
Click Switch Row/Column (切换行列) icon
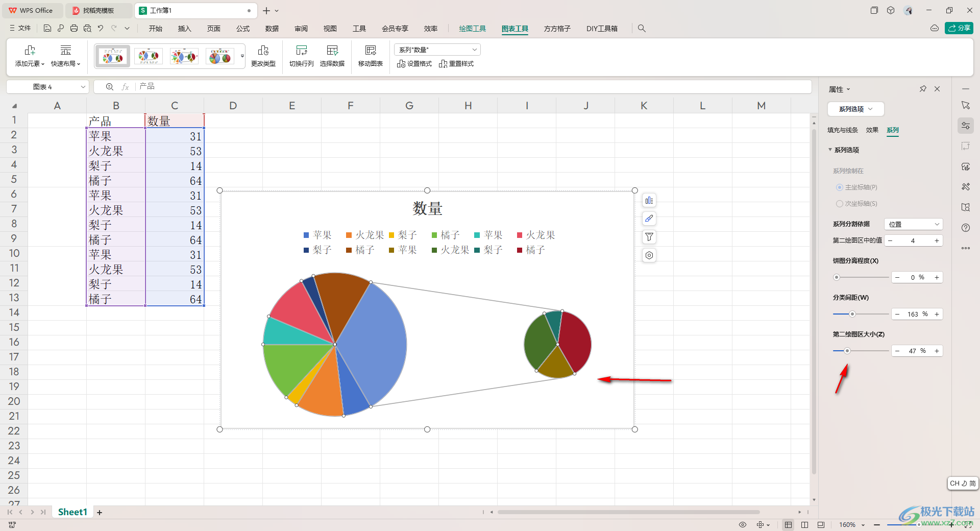tap(302, 56)
